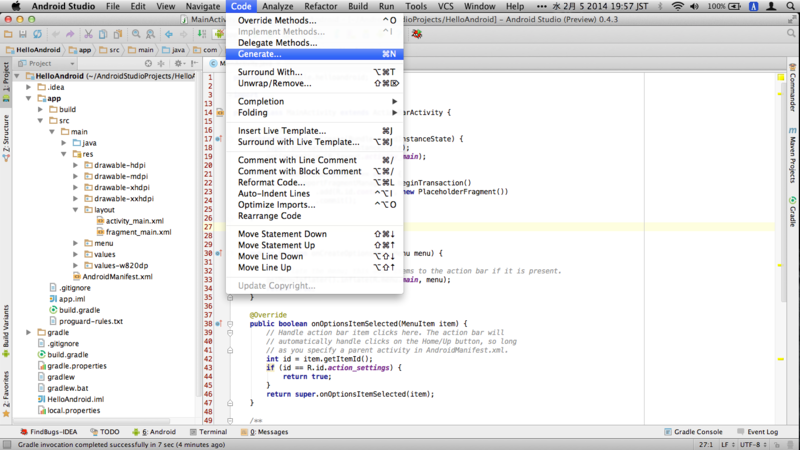Image resolution: width=800 pixels, height=450 pixels.
Task: Expand the gradle folder in tree
Action: pyautogui.click(x=29, y=332)
